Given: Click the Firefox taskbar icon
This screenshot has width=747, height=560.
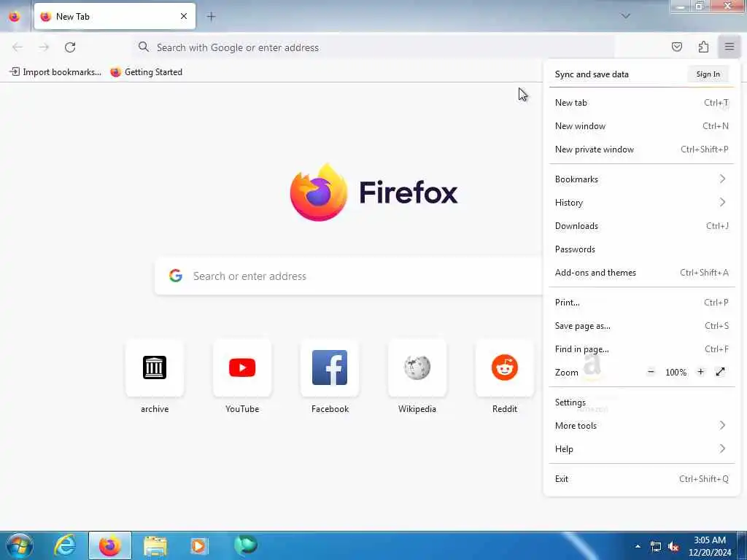Looking at the screenshot, I should (x=110, y=545).
